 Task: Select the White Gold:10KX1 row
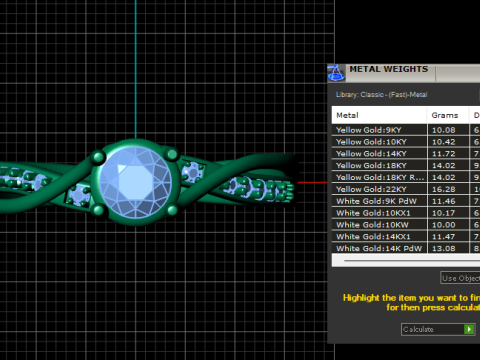click(x=406, y=213)
